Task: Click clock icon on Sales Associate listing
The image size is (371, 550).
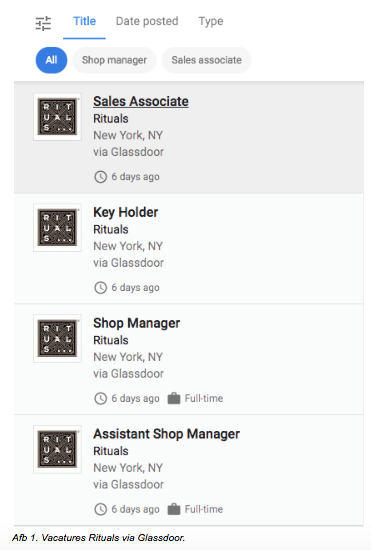Action: coord(101,177)
